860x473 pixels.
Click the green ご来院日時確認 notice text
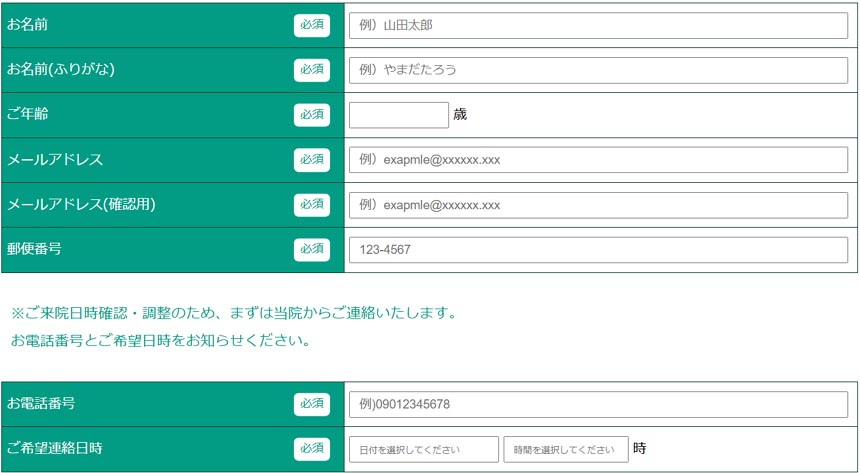[x=234, y=313]
